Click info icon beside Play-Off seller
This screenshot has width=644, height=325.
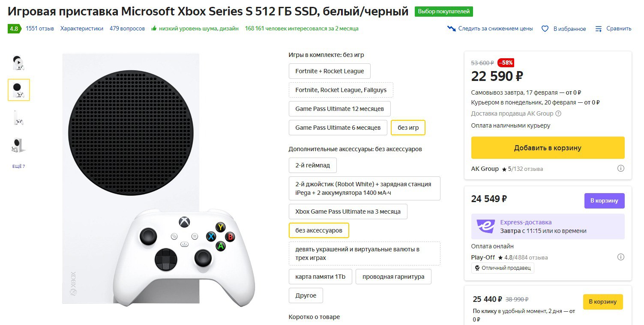(x=620, y=257)
